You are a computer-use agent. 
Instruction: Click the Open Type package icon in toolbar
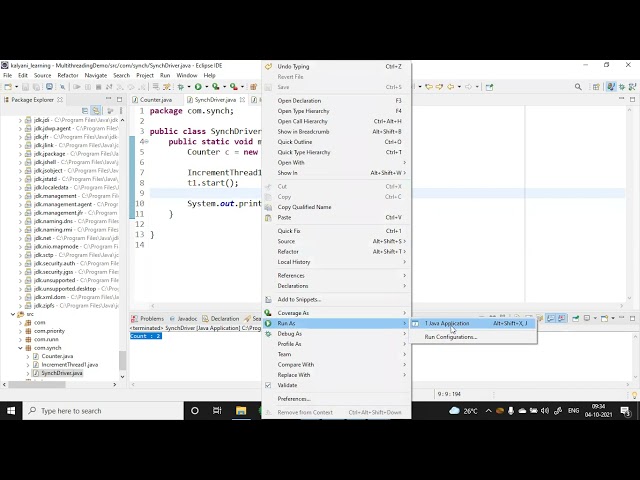pyautogui.click(x=253, y=87)
